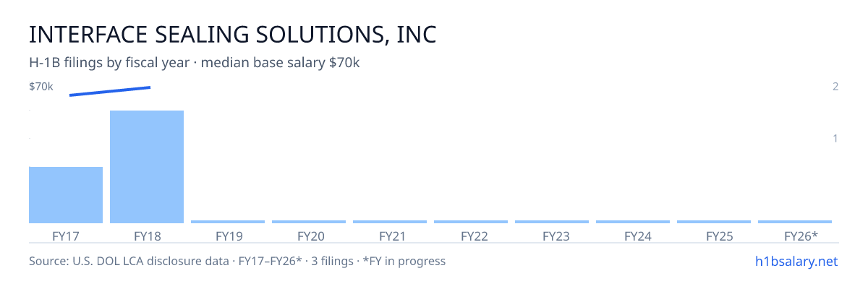Click the FY17 axis label
Image resolution: width=868 pixels, height=289 pixels.
[x=66, y=236]
